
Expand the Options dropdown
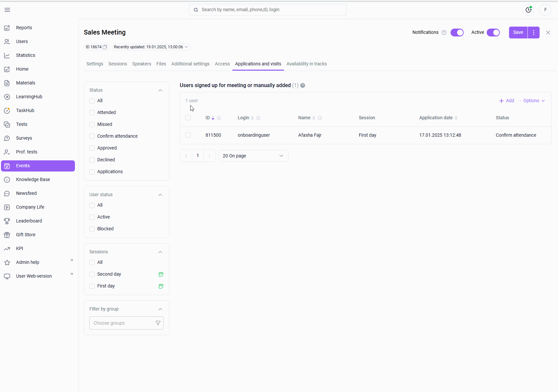click(534, 101)
